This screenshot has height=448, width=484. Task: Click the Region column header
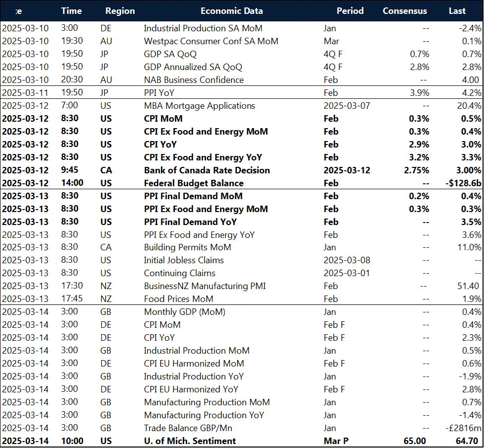pyautogui.click(x=119, y=11)
